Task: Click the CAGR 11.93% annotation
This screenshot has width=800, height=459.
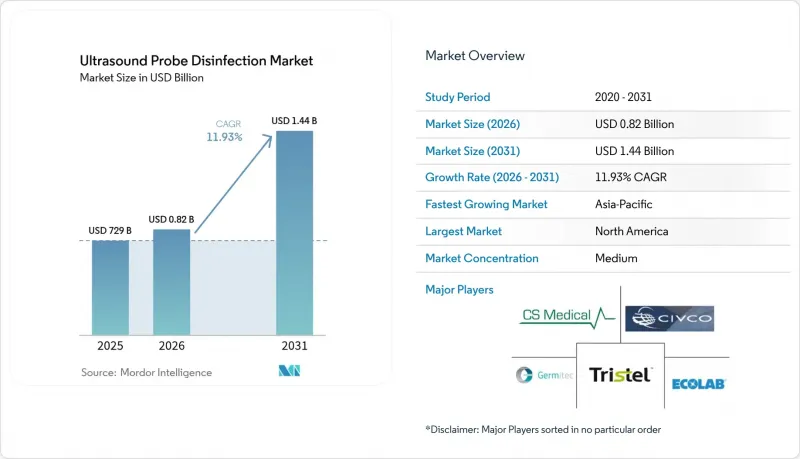Action: click(x=224, y=131)
